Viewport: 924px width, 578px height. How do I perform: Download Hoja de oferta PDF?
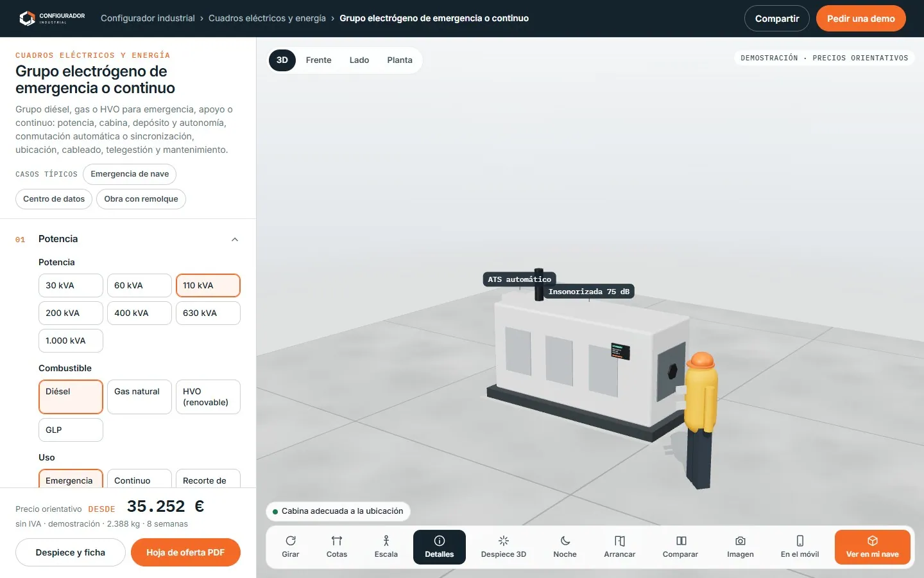click(x=185, y=552)
